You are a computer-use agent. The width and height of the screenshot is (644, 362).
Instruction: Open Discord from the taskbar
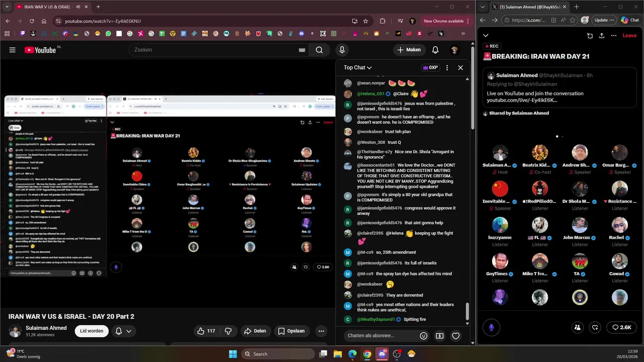point(382,354)
